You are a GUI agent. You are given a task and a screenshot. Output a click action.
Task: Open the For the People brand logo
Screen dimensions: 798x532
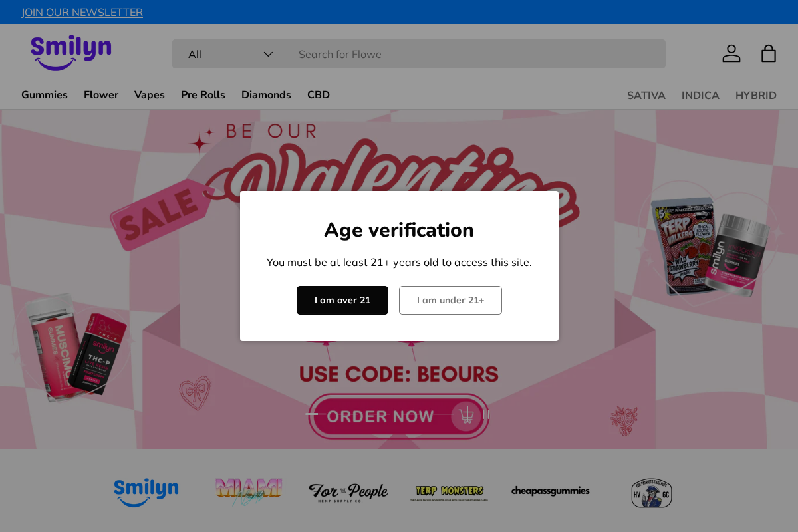point(348,492)
